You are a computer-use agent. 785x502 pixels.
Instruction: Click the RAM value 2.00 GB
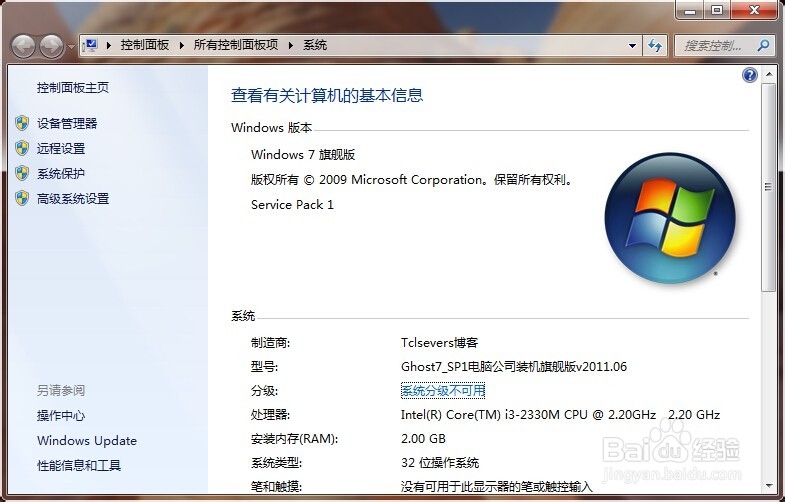[423, 439]
